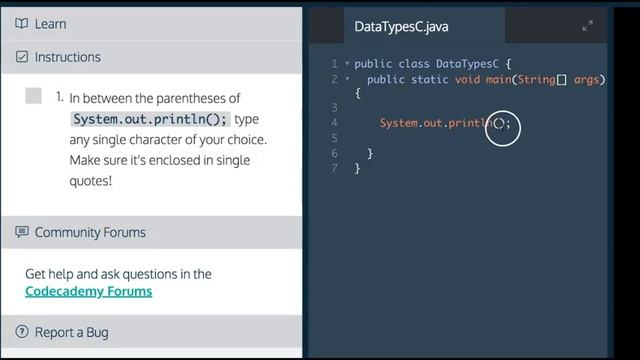The width and height of the screenshot is (640, 360).
Task: Click line number 4 in gutter
Action: (x=334, y=123)
